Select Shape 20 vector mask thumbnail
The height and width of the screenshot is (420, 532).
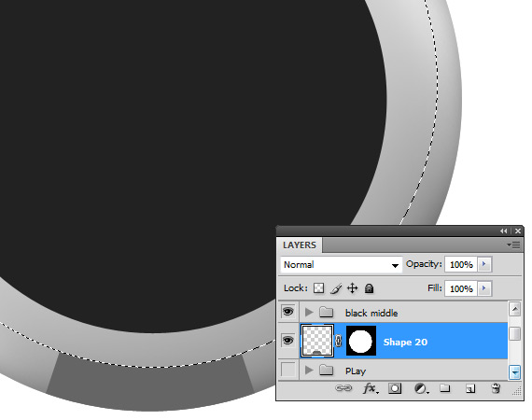point(361,341)
